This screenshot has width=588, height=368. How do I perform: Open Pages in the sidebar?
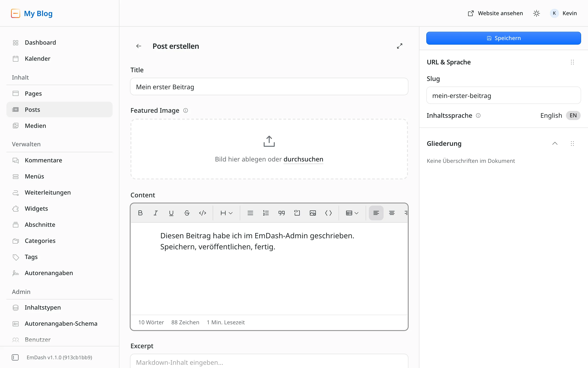[59, 93]
